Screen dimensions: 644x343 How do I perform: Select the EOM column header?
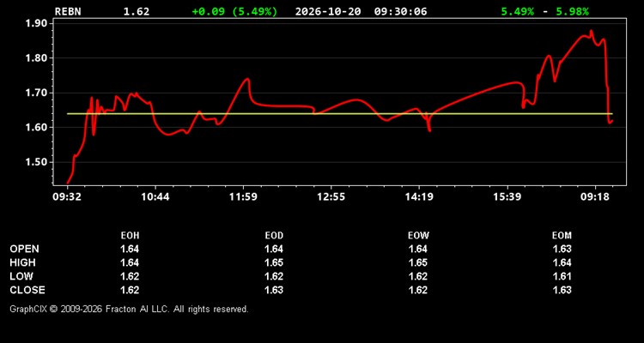[x=562, y=236]
